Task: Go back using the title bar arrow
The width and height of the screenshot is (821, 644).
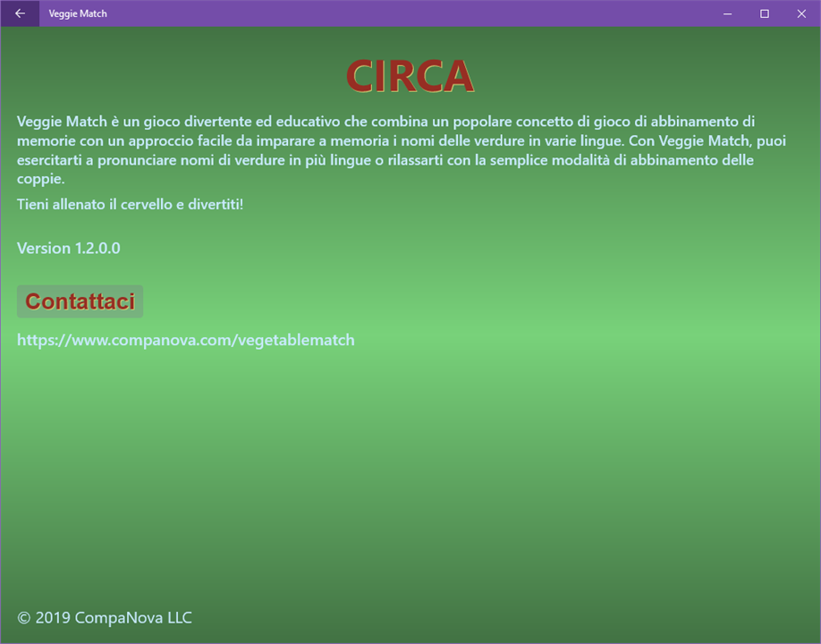Action: click(x=20, y=13)
